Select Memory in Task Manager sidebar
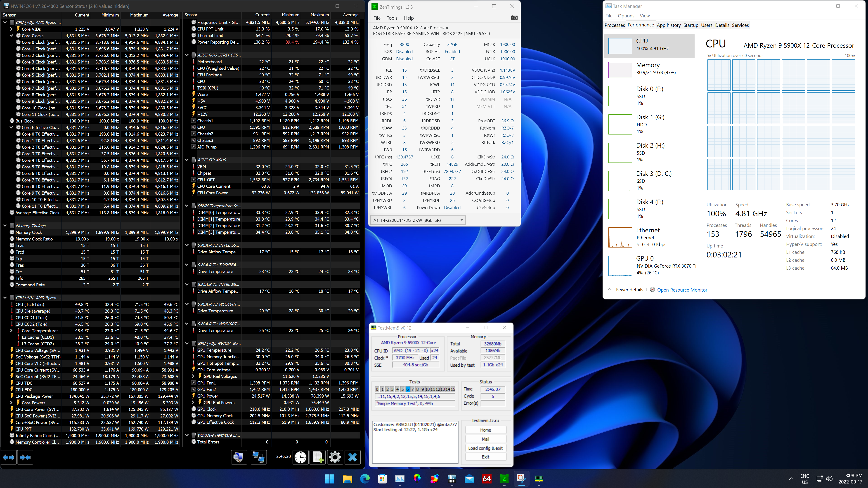The width and height of the screenshot is (868, 488). pos(650,70)
